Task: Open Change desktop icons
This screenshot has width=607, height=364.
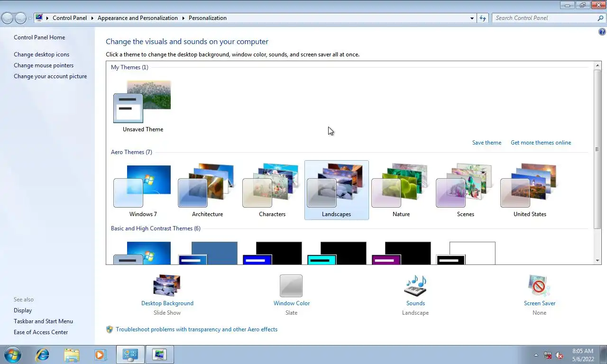Action: click(x=41, y=55)
